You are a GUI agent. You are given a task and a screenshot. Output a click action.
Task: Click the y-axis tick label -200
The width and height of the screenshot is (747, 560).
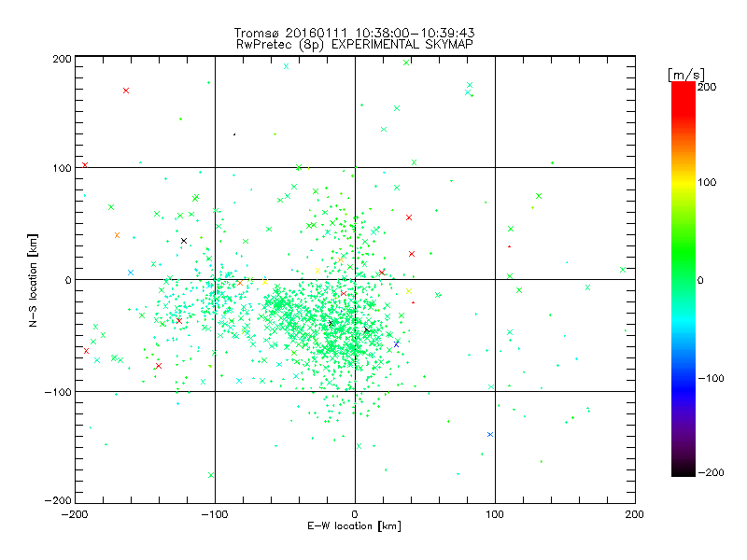coord(58,500)
